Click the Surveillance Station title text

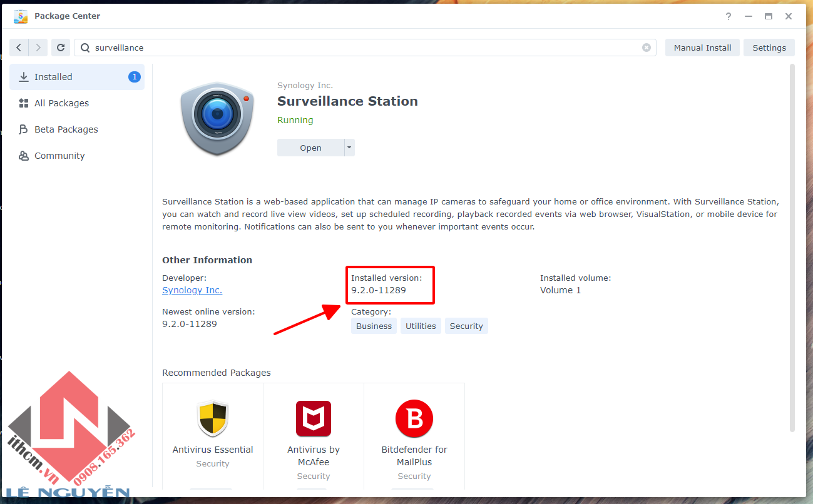(x=347, y=101)
